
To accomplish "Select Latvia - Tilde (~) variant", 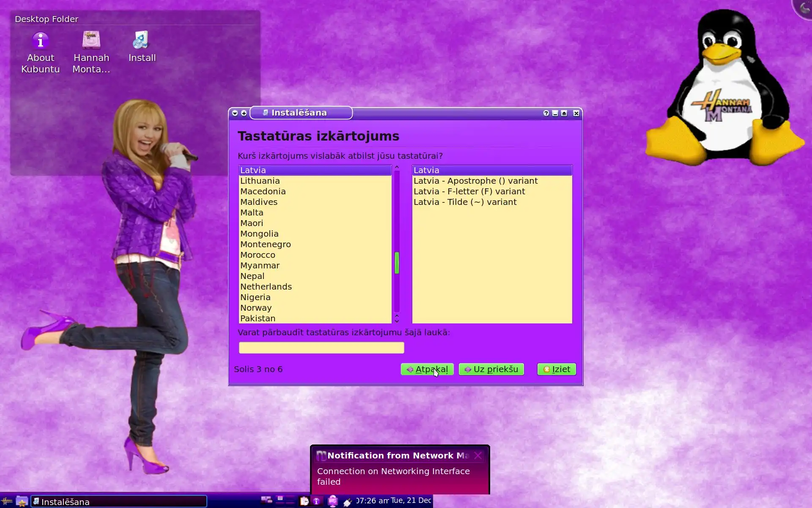I will [465, 202].
